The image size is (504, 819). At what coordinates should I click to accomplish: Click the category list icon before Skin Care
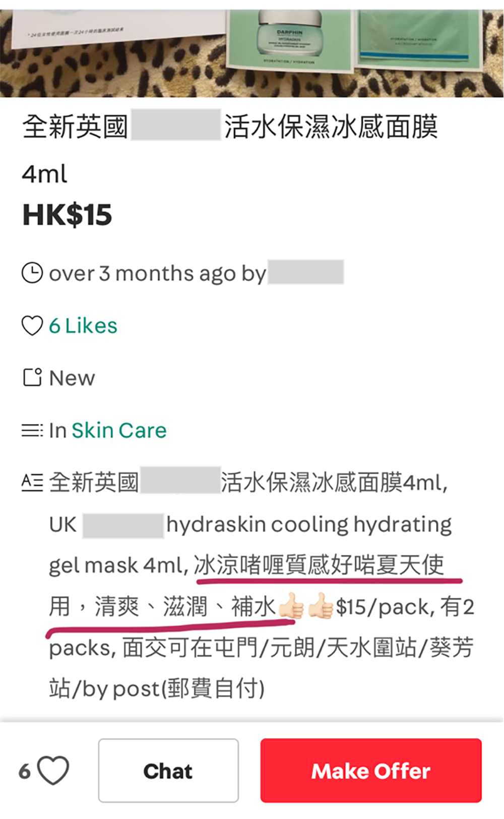(x=32, y=430)
